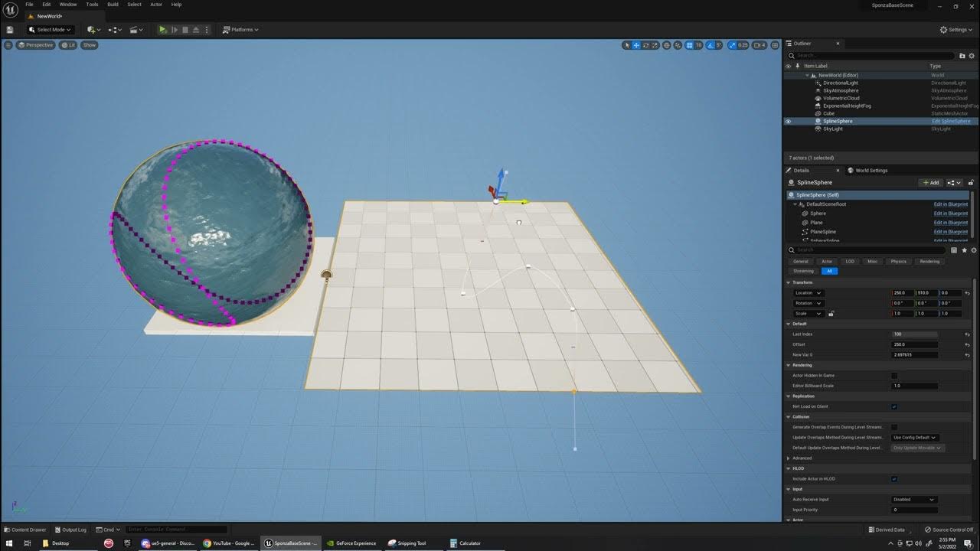Toggle world/local coordinate space globe icon
The height and width of the screenshot is (551, 980).
(x=668, y=45)
